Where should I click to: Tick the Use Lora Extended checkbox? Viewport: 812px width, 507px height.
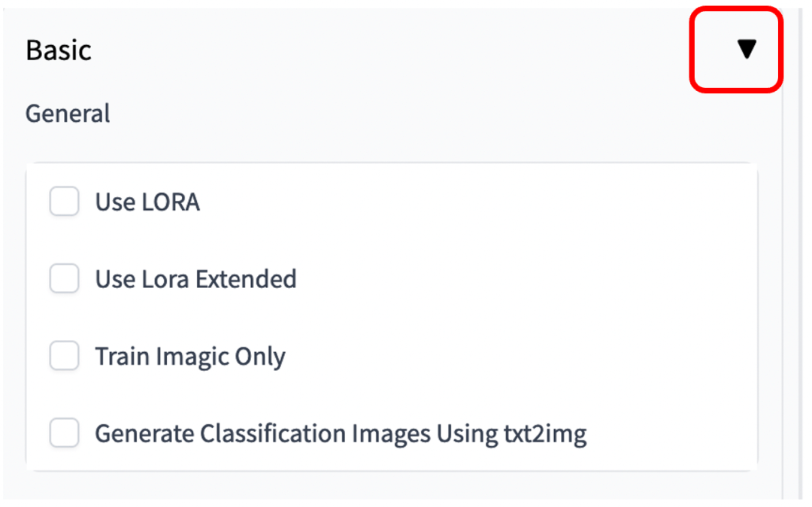65,279
